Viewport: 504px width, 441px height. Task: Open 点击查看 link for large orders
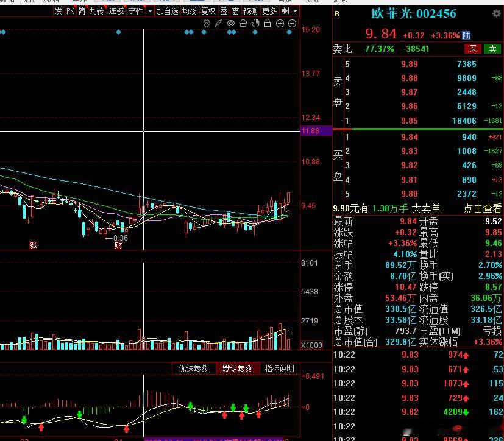click(483, 208)
